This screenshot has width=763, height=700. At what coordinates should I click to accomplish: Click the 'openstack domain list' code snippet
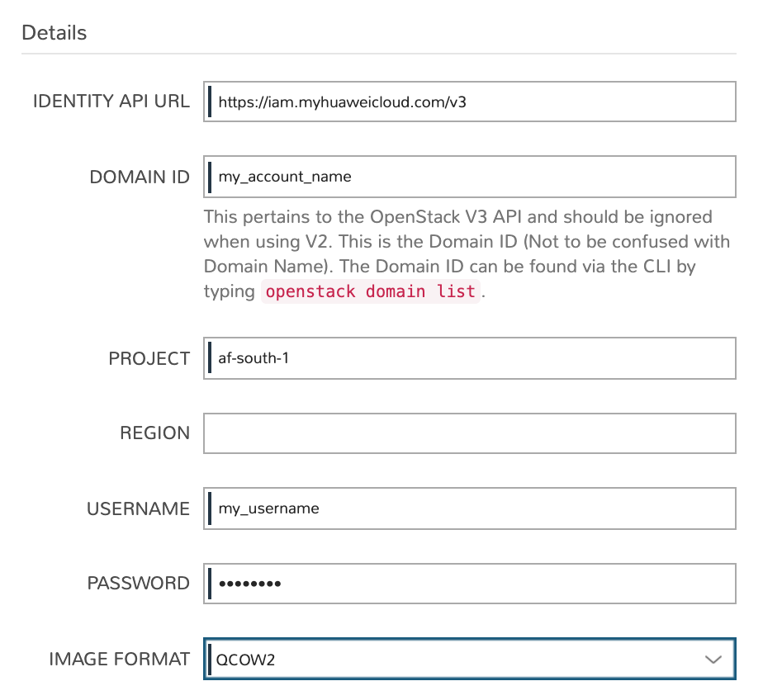[370, 291]
